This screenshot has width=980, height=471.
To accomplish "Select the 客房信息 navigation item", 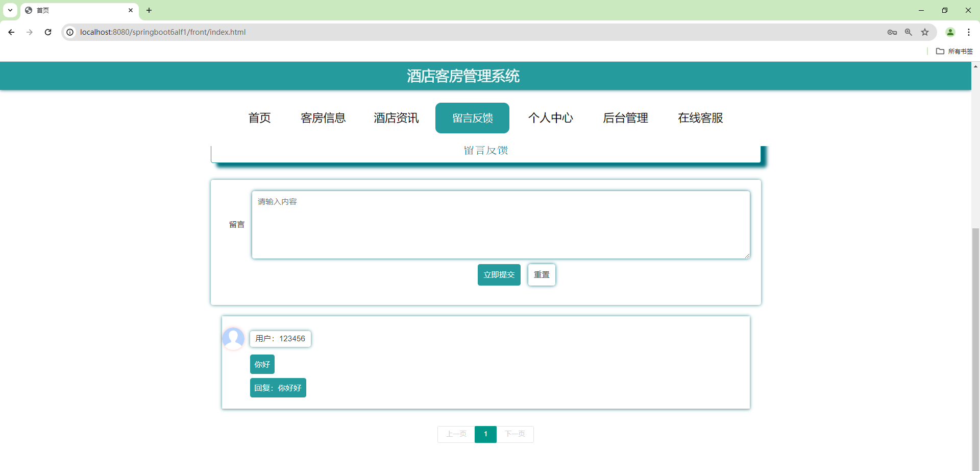I will click(324, 117).
